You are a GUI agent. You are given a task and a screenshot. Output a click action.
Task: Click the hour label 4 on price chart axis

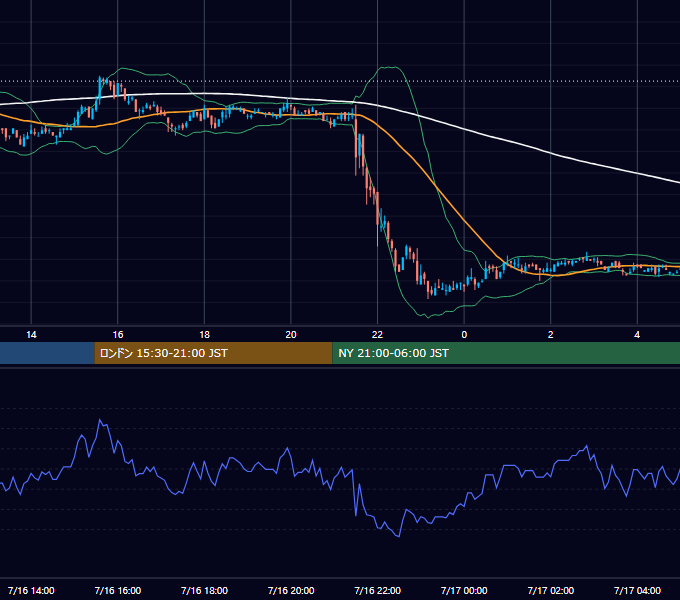coord(637,335)
